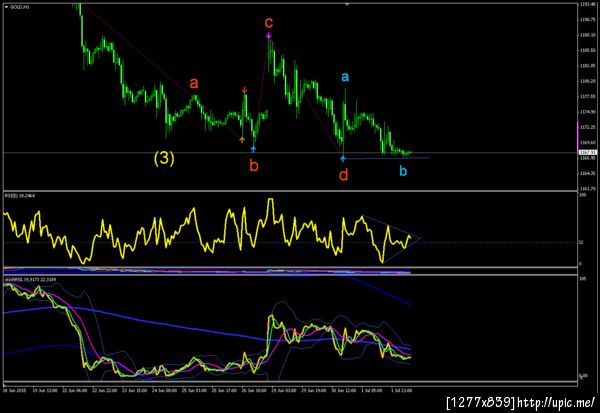
Task: Click the '1 Jul 21:00' time axis label
Action: point(401,391)
